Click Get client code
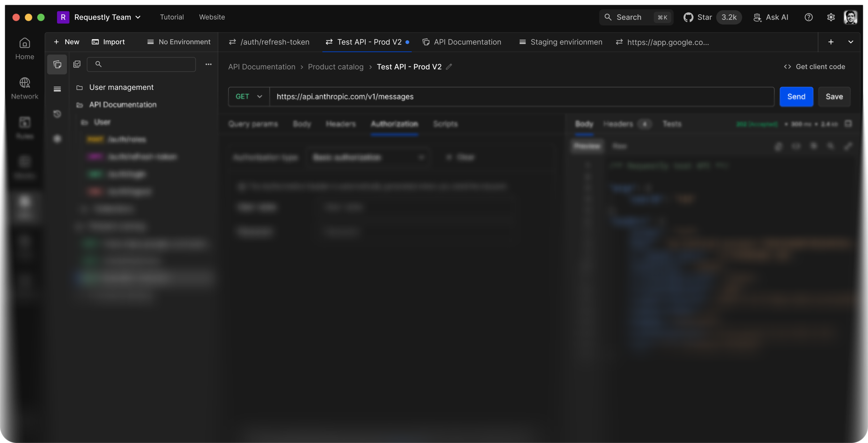The height and width of the screenshot is (443, 868). (x=814, y=66)
